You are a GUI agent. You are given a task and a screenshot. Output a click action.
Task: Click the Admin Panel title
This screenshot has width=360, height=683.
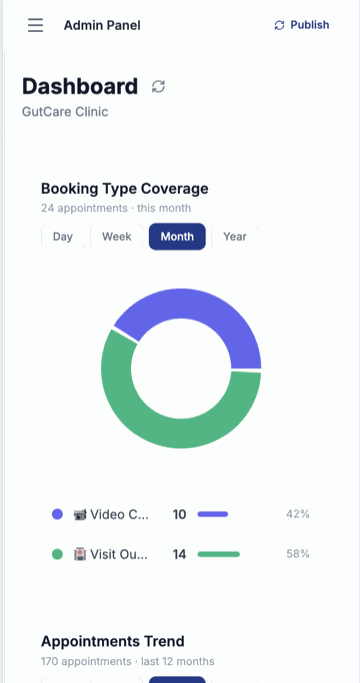[x=102, y=25]
